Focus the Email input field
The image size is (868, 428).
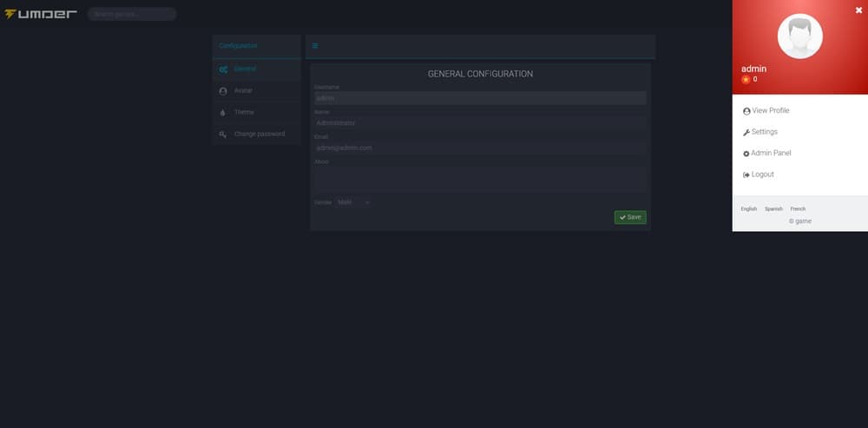point(480,148)
